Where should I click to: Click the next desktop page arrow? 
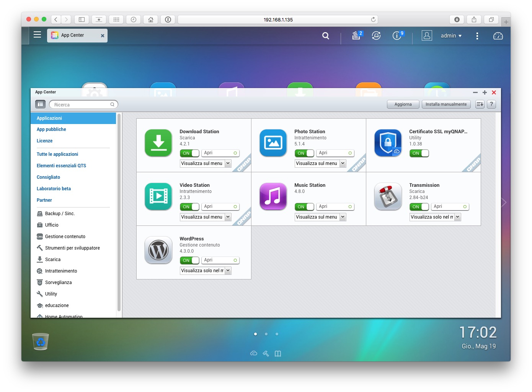coord(504,202)
